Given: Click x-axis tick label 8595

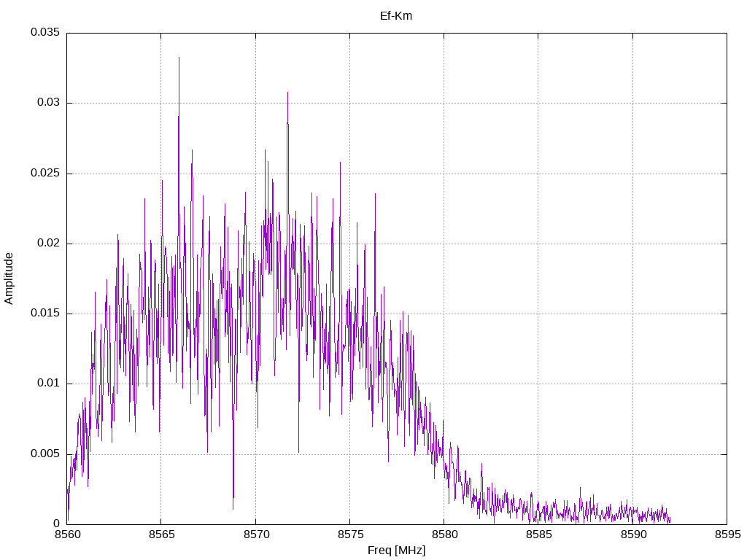Looking at the screenshot, I should [727, 534].
